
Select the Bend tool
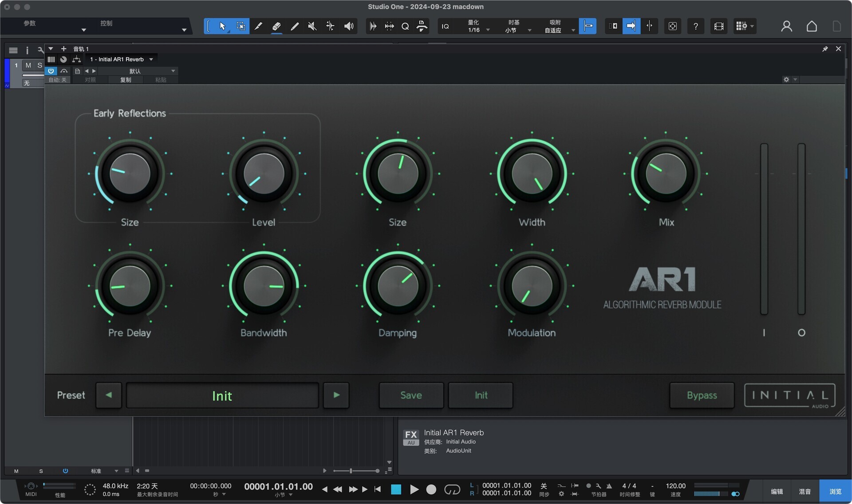click(330, 26)
